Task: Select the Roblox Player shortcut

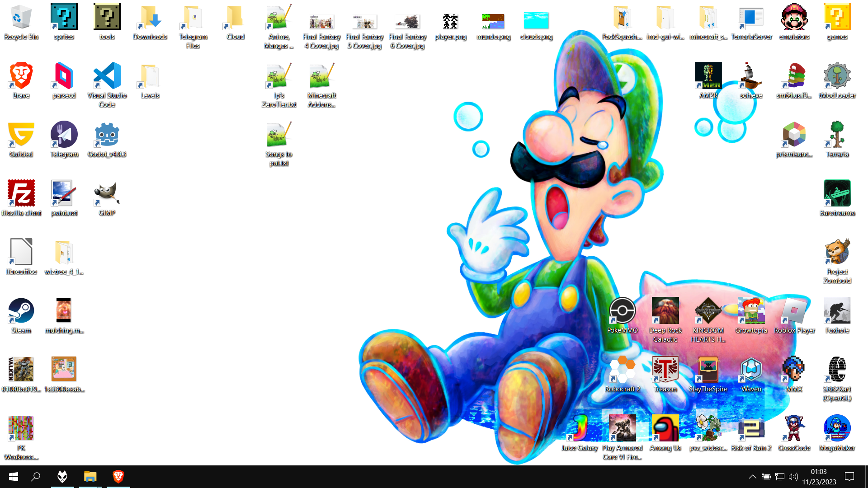Action: pos(794,315)
